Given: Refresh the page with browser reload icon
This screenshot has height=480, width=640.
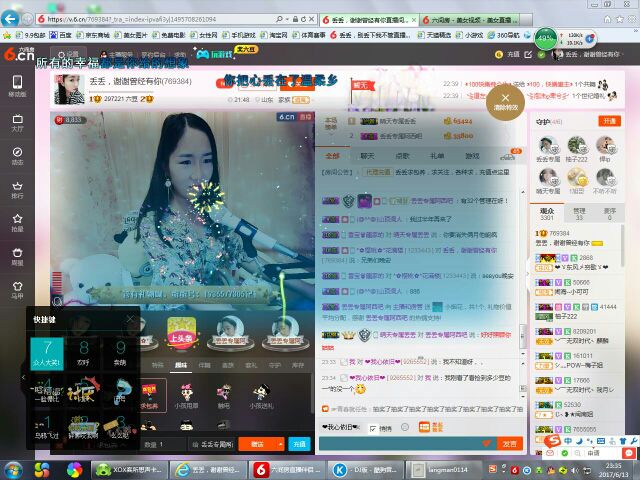Looking at the screenshot, I should 303,19.
